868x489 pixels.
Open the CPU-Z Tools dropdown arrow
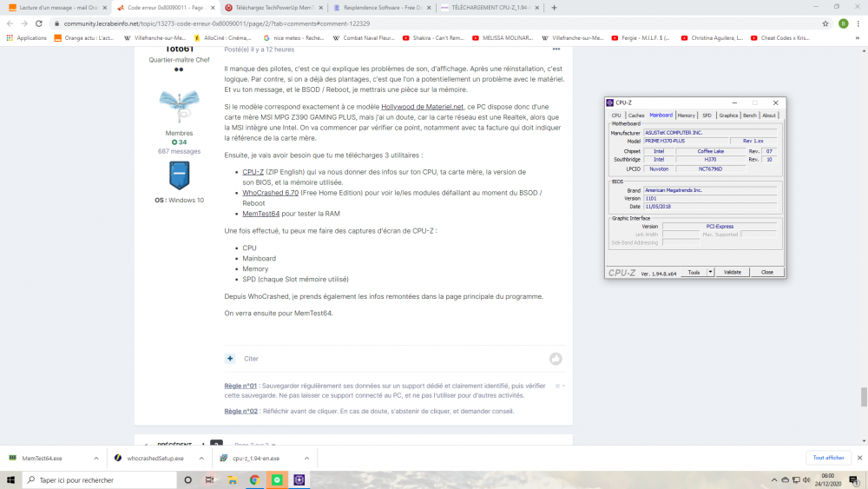point(710,272)
